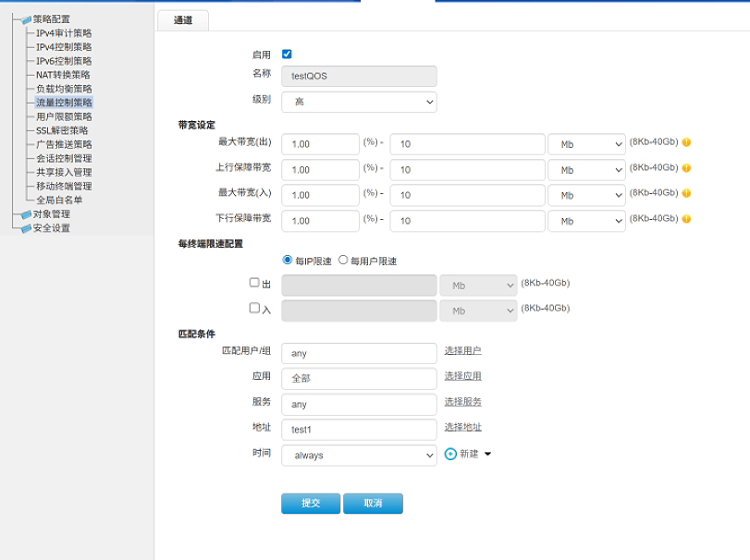The width and height of the screenshot is (750, 560).
Task: Click the 安全设置 folder icon
Action: tap(26, 228)
